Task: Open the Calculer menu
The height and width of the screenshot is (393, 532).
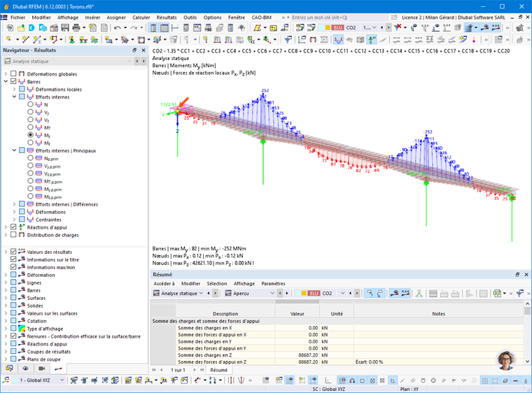Action: [141, 17]
